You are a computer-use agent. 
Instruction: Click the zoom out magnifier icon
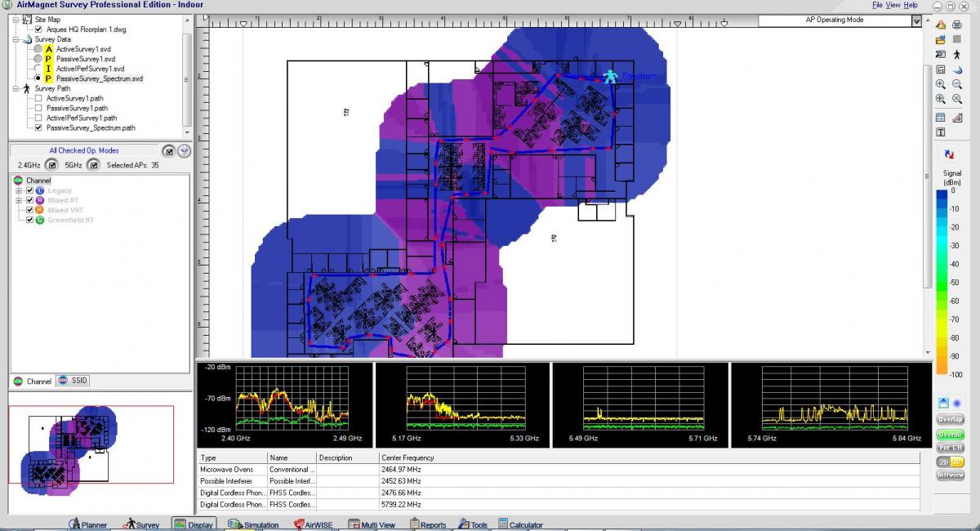(956, 84)
